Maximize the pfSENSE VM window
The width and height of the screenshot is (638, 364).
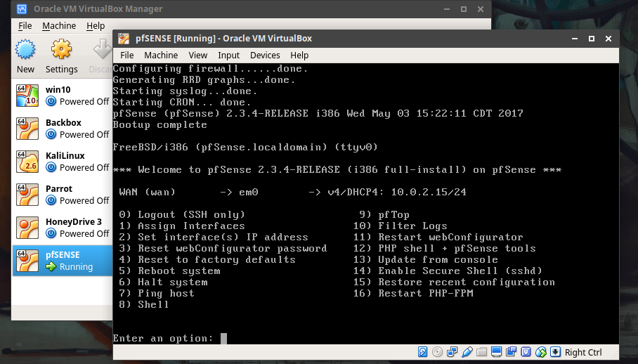[x=592, y=39]
